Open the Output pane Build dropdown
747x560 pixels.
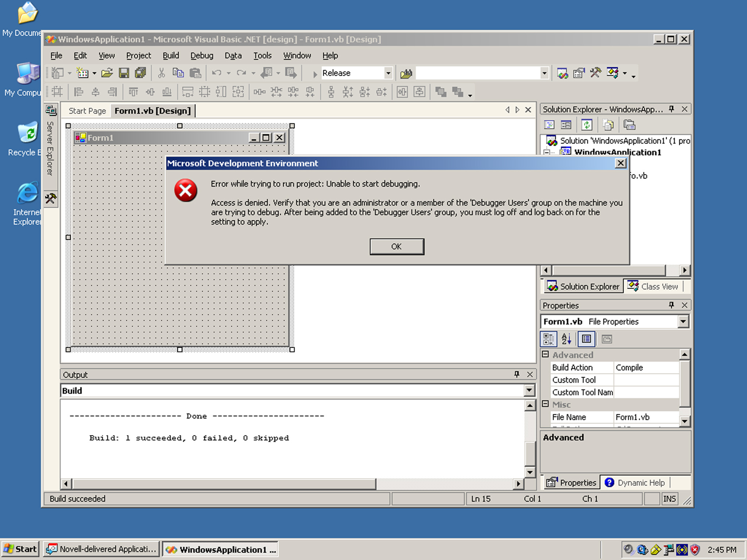[529, 390]
